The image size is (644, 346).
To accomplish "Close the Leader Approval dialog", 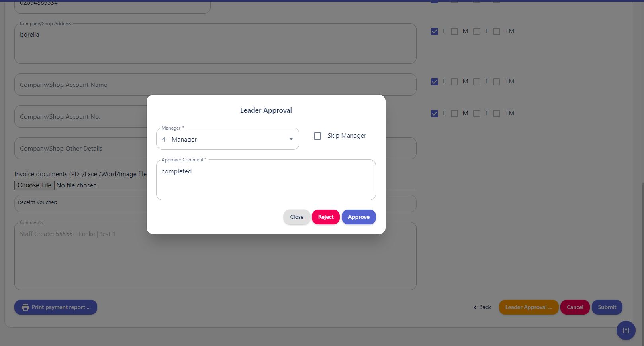I will 297,217.
